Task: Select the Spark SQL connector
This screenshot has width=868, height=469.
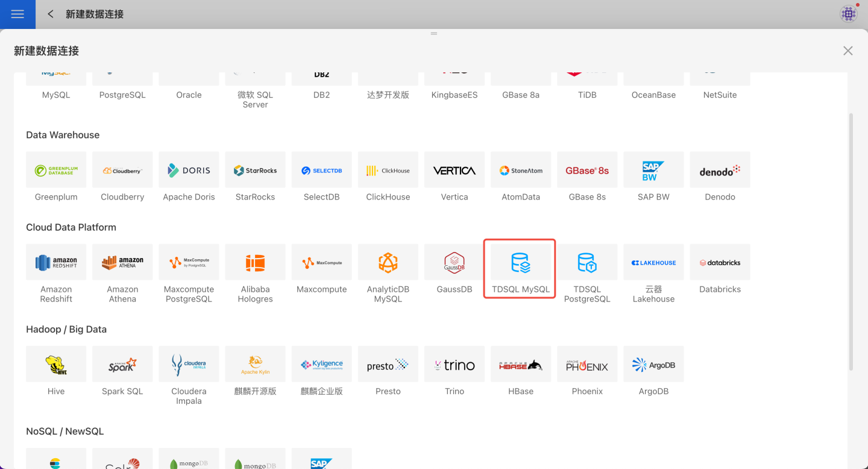Action: 122,365
